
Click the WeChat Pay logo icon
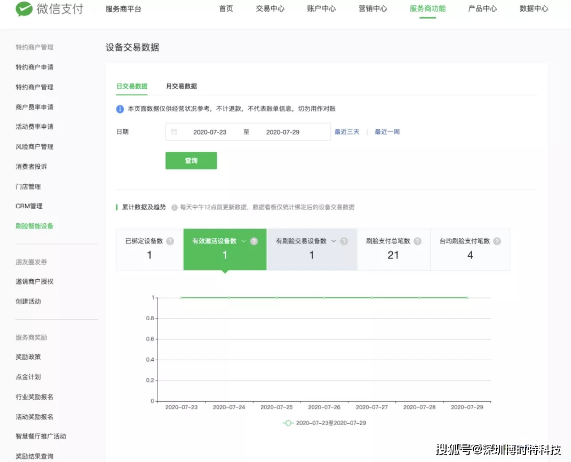tap(24, 9)
